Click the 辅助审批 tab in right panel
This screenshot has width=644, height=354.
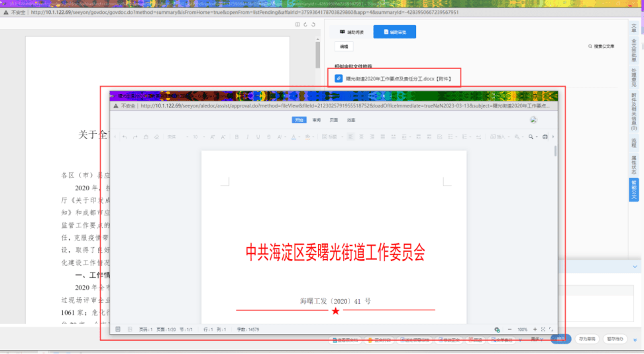(395, 32)
